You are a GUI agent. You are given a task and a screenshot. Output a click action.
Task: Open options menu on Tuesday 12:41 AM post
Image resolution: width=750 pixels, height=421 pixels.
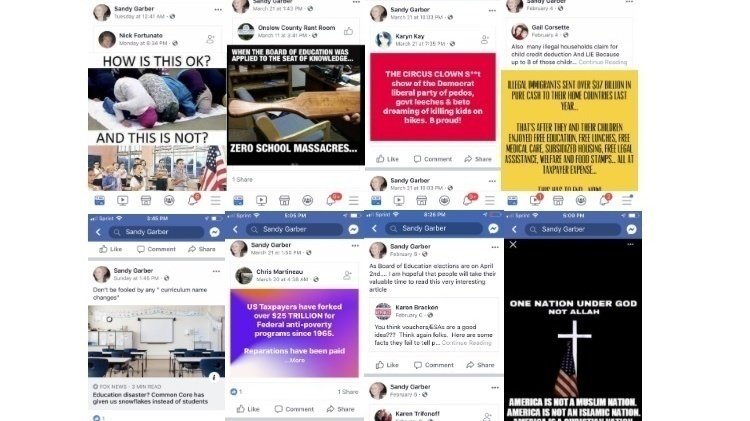point(218,10)
